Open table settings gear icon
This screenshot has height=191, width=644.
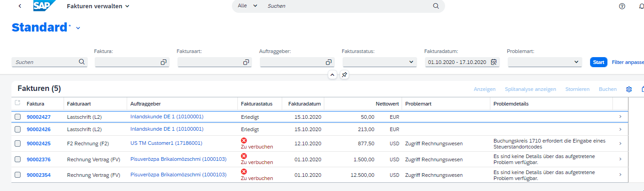[629, 89]
